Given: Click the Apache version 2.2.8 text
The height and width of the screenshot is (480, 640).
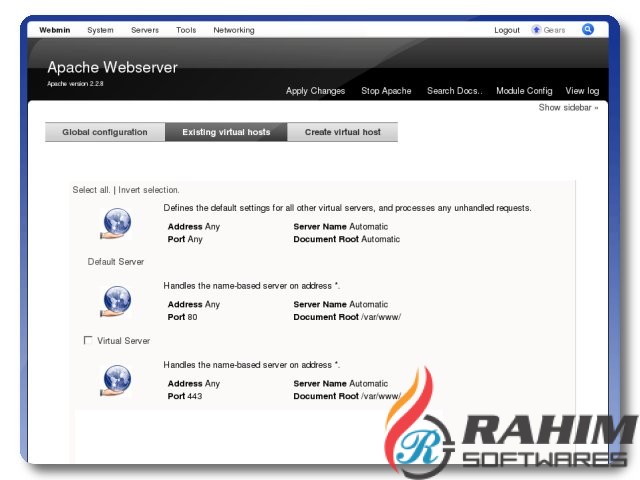Looking at the screenshot, I should (x=75, y=84).
